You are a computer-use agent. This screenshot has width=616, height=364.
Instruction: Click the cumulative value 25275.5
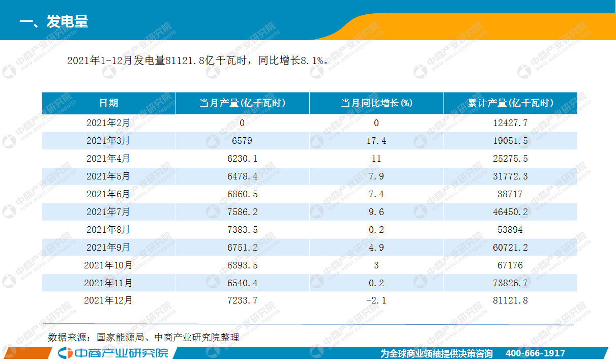coord(510,159)
